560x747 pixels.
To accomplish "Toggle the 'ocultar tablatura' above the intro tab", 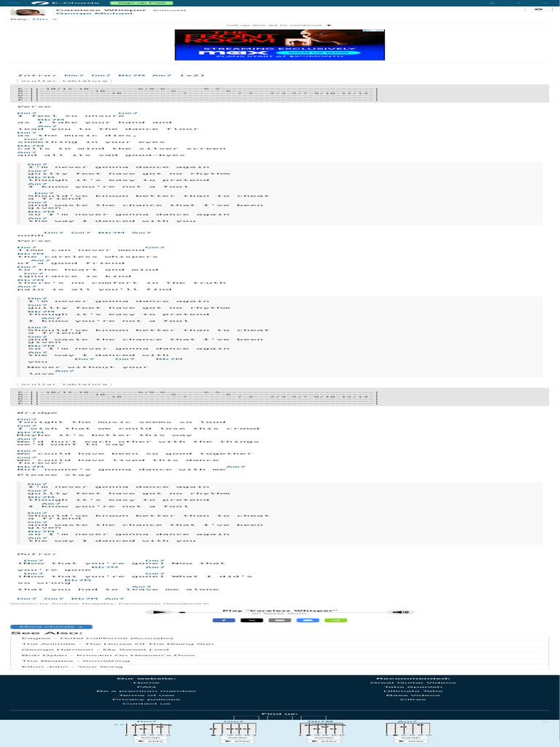I will (64, 81).
